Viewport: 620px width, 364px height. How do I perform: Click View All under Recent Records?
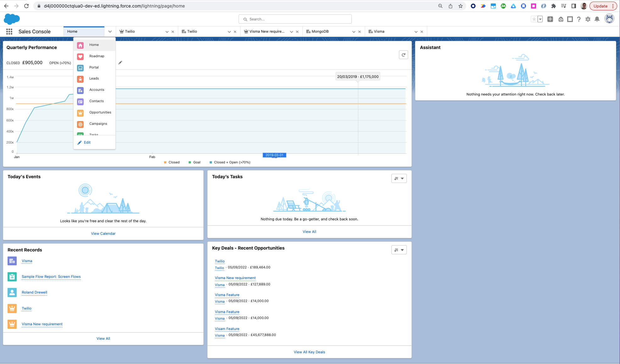[103, 339]
